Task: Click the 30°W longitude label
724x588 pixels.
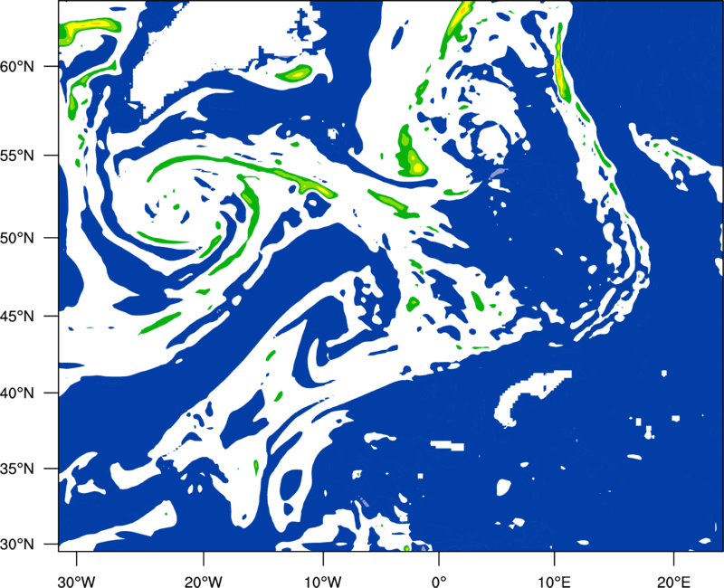Action: [x=77, y=582]
